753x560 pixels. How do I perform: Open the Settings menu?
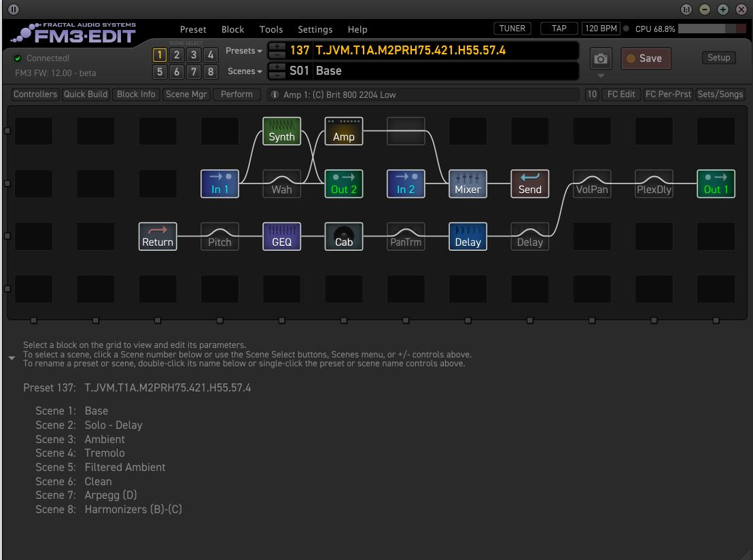coord(315,29)
